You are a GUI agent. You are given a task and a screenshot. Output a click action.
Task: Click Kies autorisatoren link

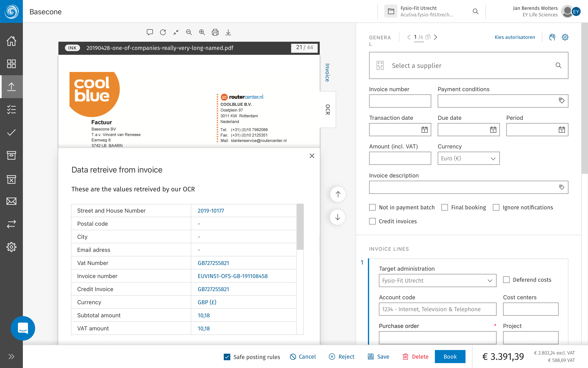pos(515,37)
